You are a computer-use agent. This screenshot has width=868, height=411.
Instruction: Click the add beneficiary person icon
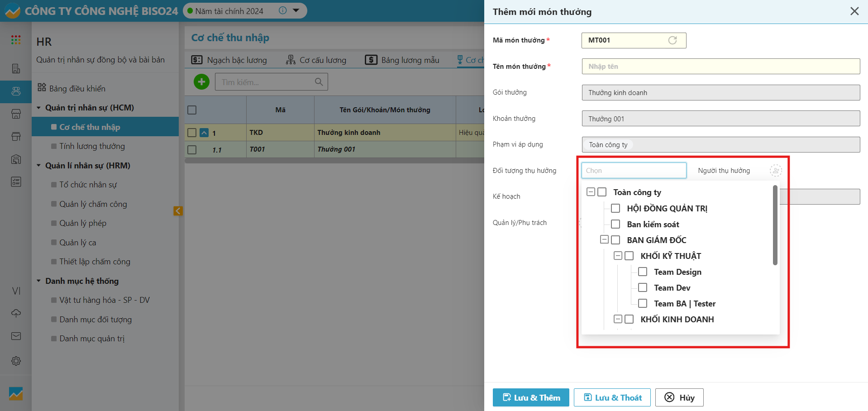click(775, 171)
